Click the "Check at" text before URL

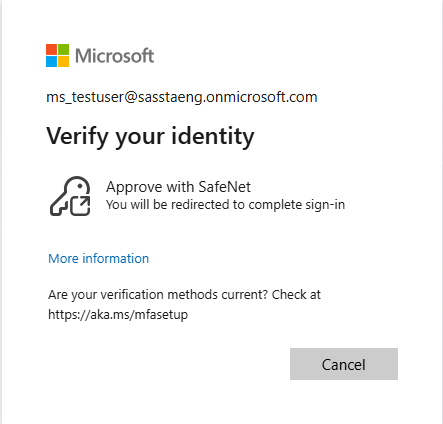296,295
